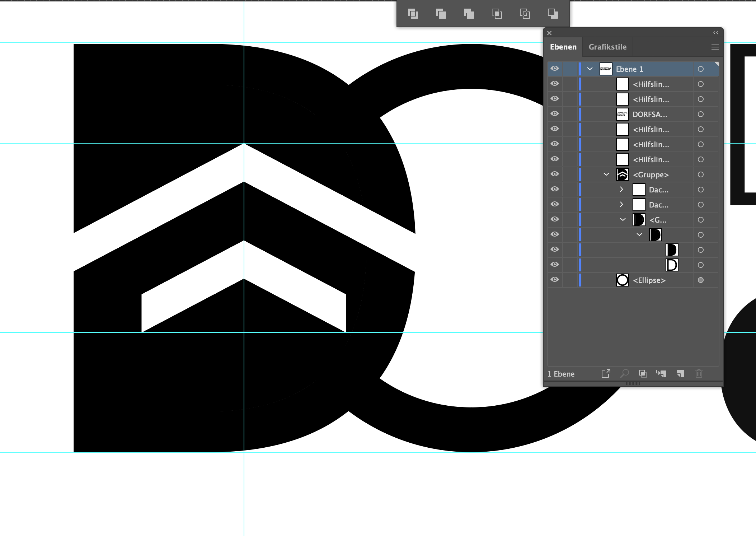Click the Create New Layer icon
Viewport: 756px width, 536px height.
(x=681, y=373)
